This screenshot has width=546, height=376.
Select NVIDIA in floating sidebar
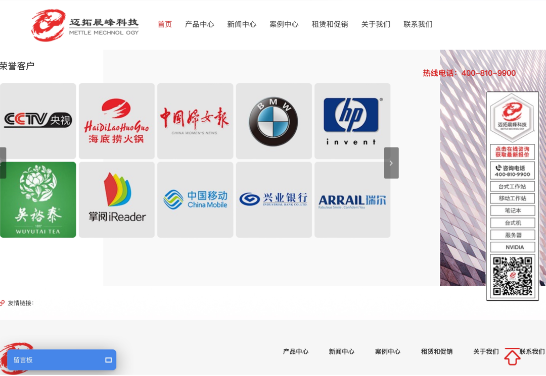[x=512, y=247]
